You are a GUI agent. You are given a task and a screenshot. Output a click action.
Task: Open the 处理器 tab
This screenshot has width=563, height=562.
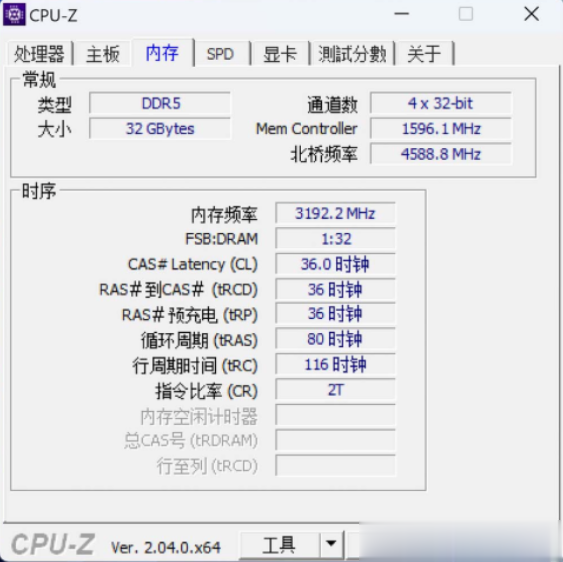[39, 54]
